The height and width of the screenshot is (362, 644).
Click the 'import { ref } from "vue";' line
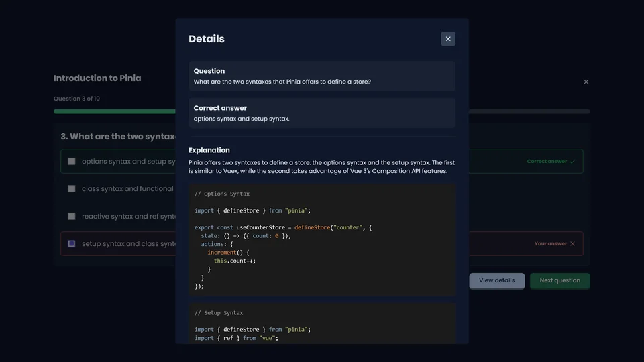[x=236, y=338]
